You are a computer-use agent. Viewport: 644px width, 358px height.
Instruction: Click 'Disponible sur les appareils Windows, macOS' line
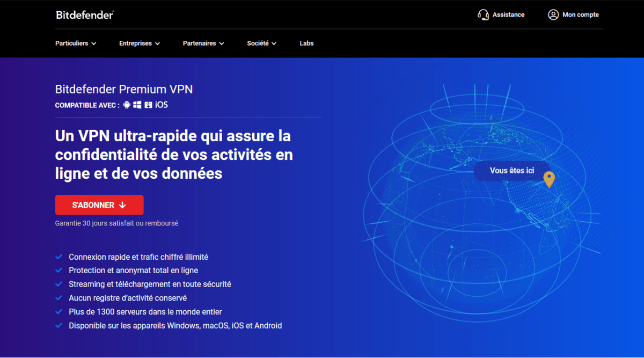pos(175,325)
